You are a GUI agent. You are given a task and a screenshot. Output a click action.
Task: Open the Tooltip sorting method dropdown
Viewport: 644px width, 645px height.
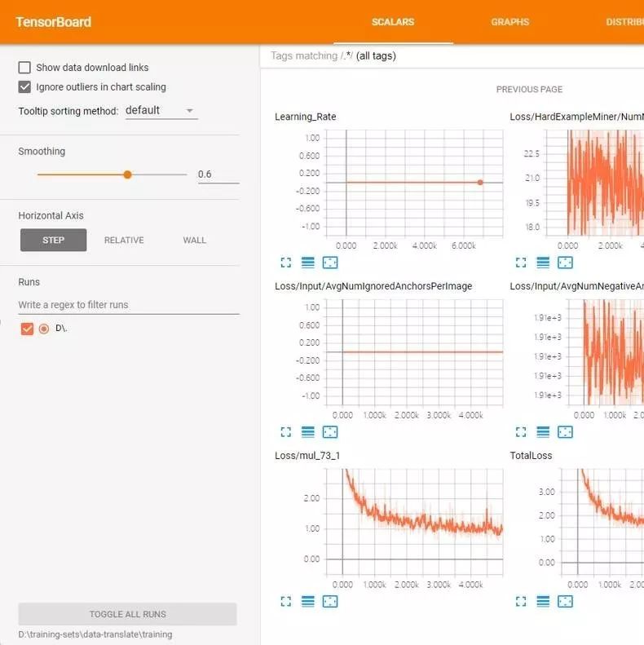click(161, 111)
